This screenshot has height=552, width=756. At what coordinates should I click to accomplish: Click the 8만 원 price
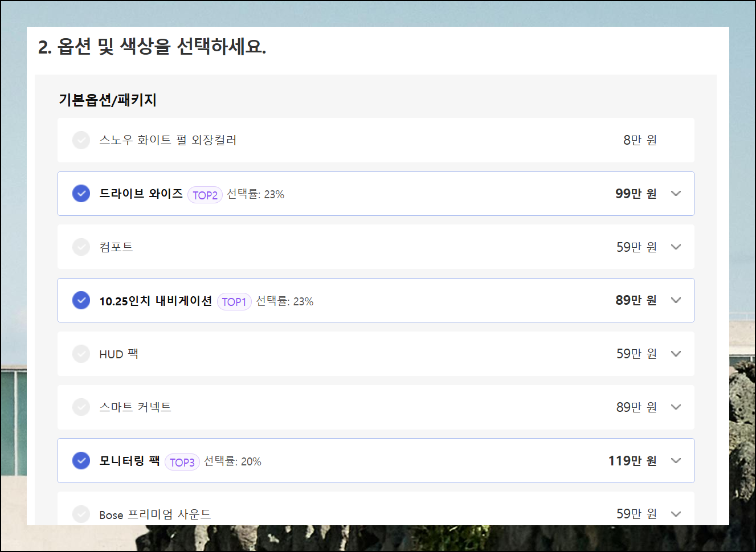(640, 140)
